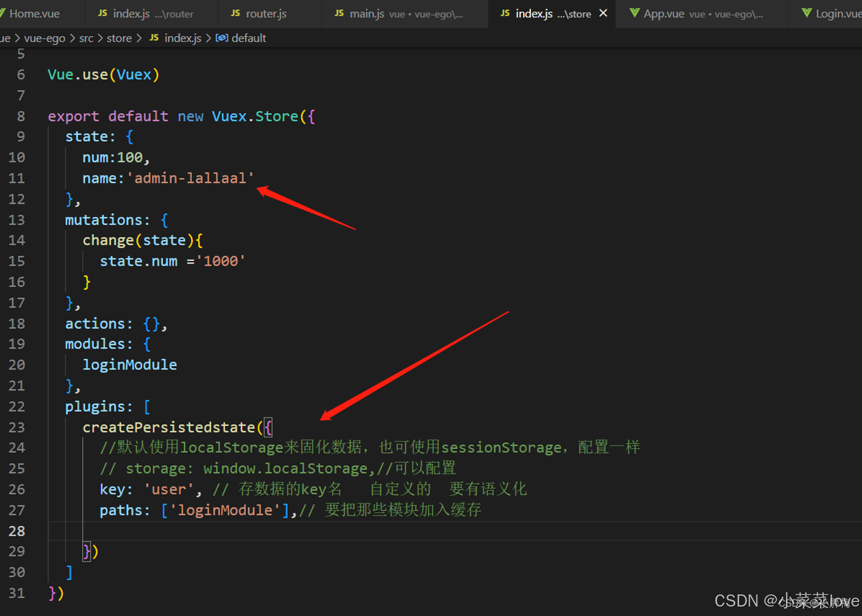Switch to the Home.vue tab
This screenshot has height=616, width=862.
[34, 14]
